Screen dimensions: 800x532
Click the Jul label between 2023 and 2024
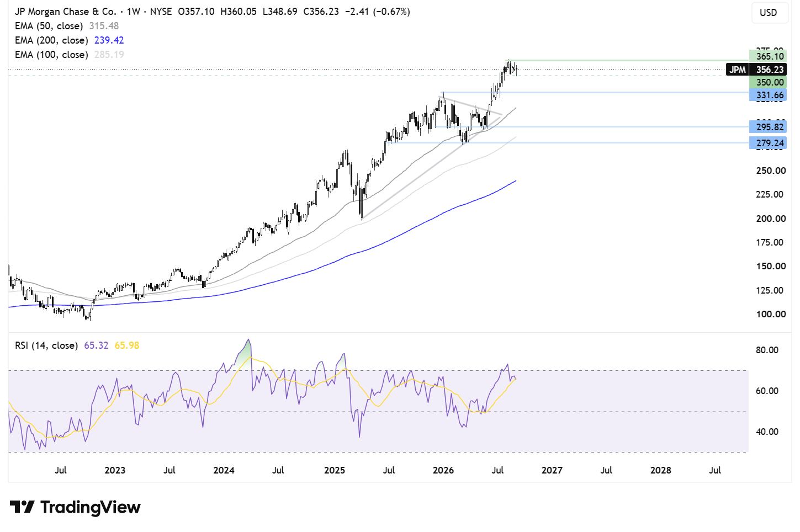click(169, 470)
